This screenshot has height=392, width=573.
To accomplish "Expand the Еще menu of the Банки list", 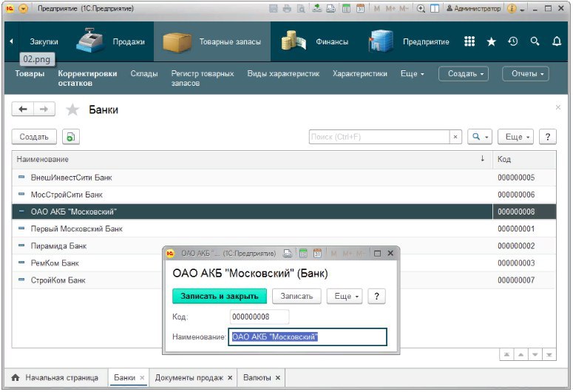I will 515,137.
